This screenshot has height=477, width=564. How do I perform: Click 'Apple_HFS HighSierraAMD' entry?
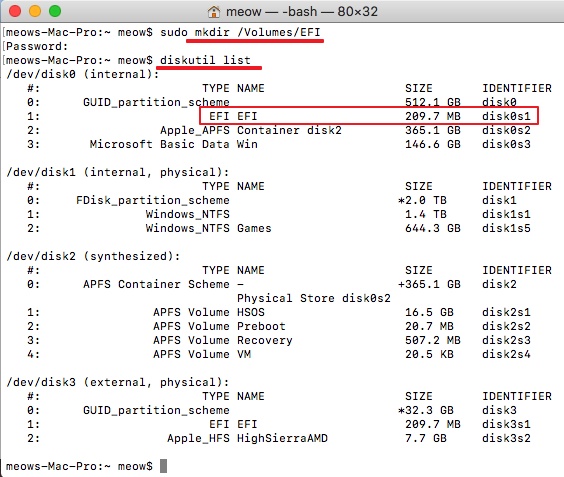pyautogui.click(x=247, y=439)
